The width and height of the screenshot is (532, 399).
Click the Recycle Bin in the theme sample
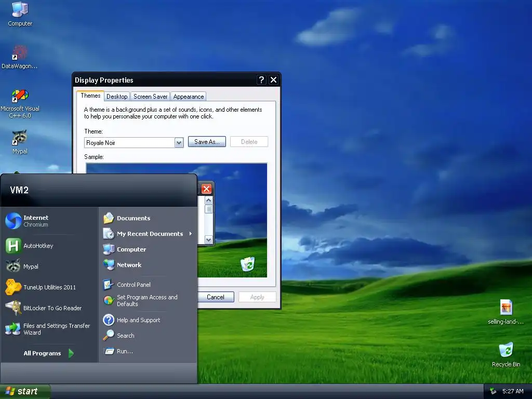point(248,264)
